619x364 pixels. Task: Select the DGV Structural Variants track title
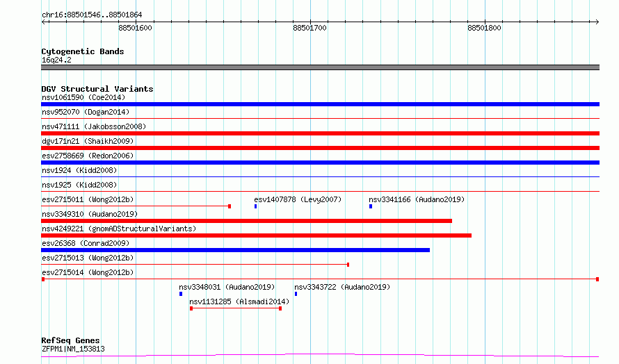click(x=97, y=89)
